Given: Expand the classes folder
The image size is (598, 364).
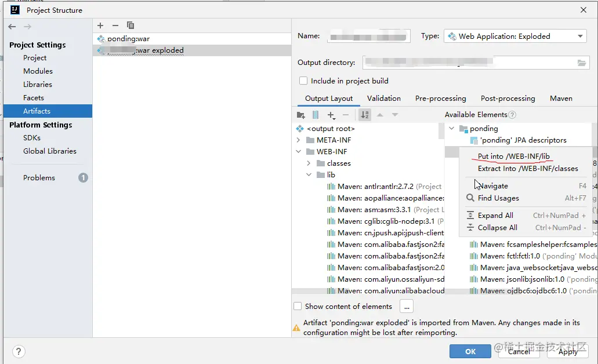Looking at the screenshot, I should pyautogui.click(x=309, y=163).
